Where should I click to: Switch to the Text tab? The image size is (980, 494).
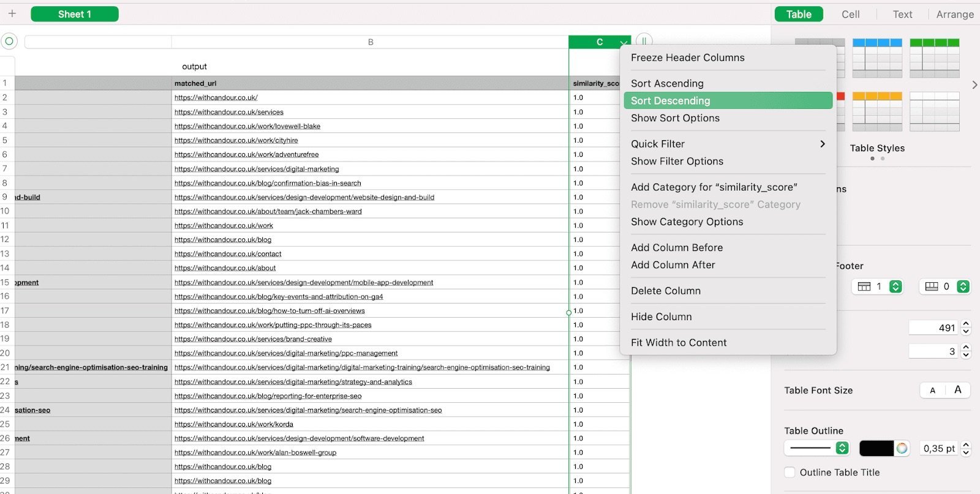tap(902, 14)
